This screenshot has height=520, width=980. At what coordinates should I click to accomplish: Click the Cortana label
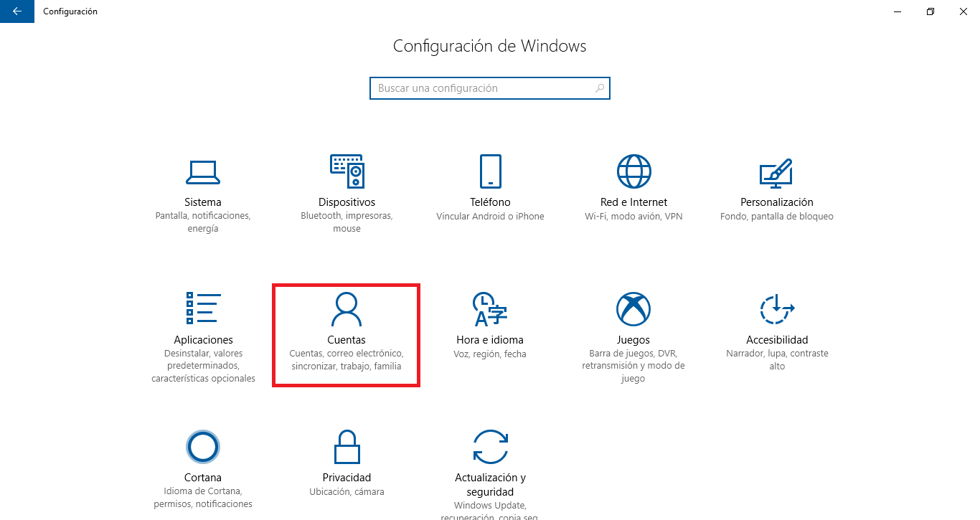click(x=203, y=478)
